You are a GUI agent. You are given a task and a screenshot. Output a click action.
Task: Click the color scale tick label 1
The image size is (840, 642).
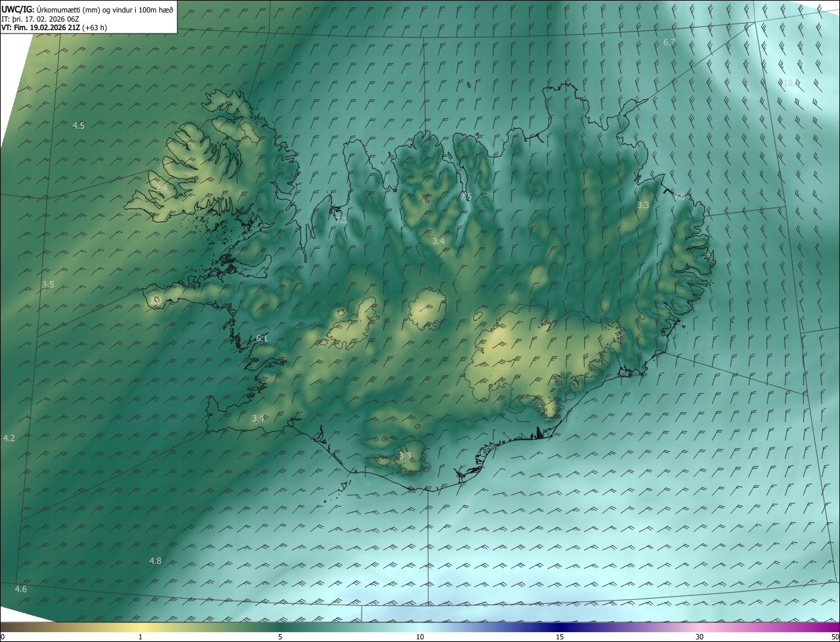point(140,637)
